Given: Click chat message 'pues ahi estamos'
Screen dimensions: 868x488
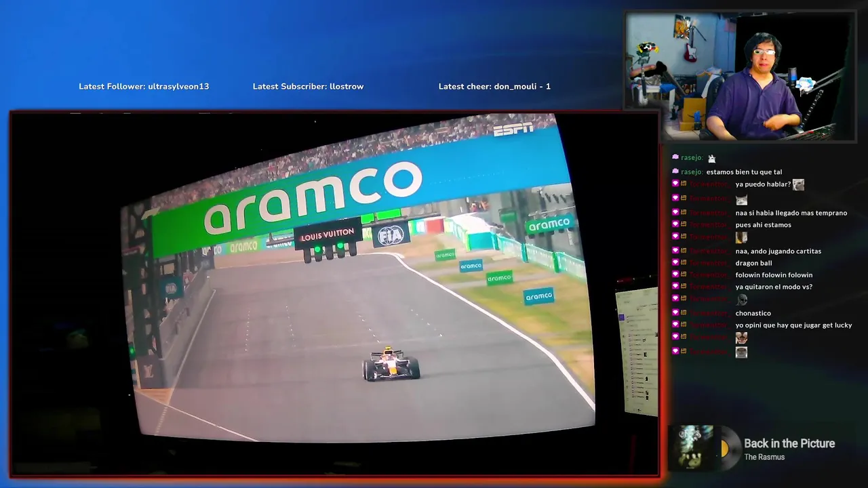Looking at the screenshot, I should (763, 225).
